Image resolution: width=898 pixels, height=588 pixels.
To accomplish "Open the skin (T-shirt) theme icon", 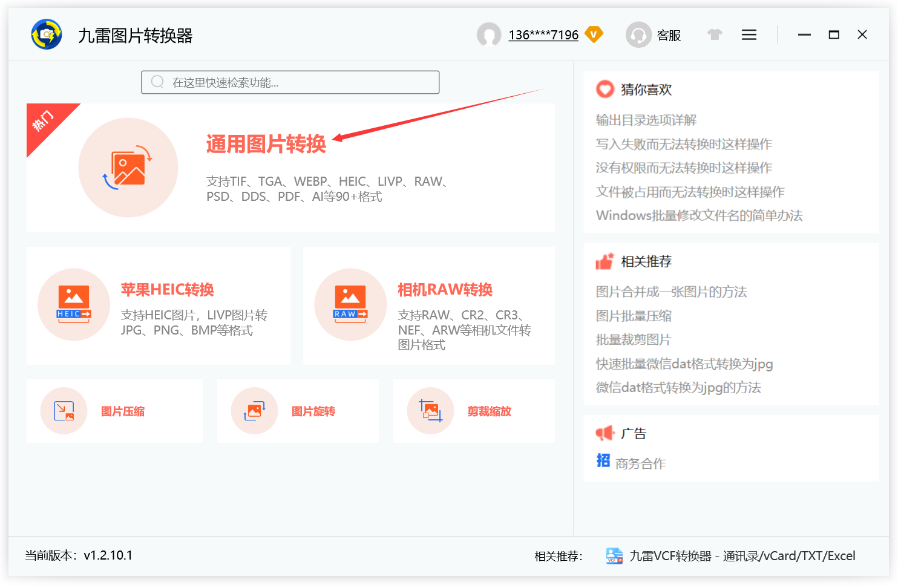I will pyautogui.click(x=715, y=34).
